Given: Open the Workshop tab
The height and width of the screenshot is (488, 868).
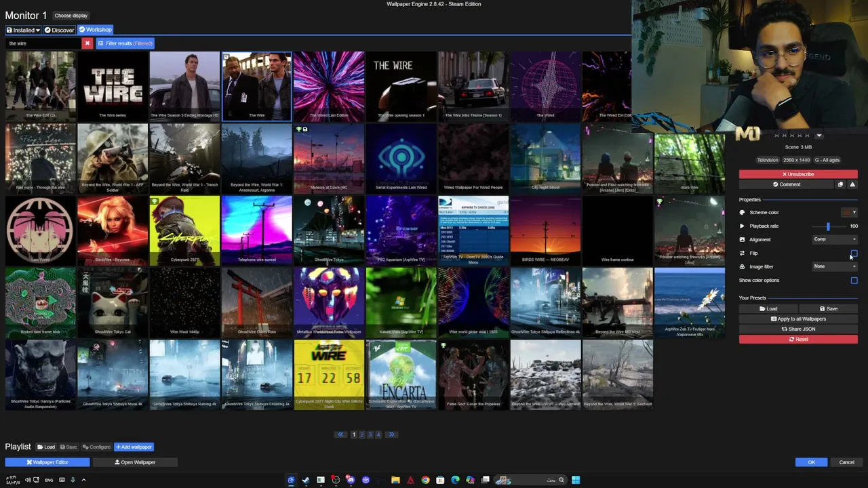Looking at the screenshot, I should tap(95, 30).
